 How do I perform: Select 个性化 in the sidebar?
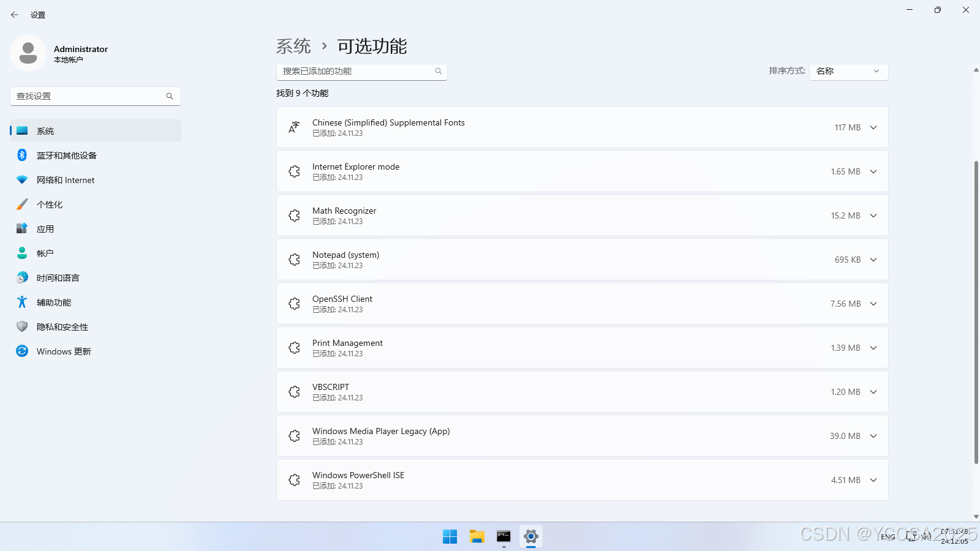[96, 204]
